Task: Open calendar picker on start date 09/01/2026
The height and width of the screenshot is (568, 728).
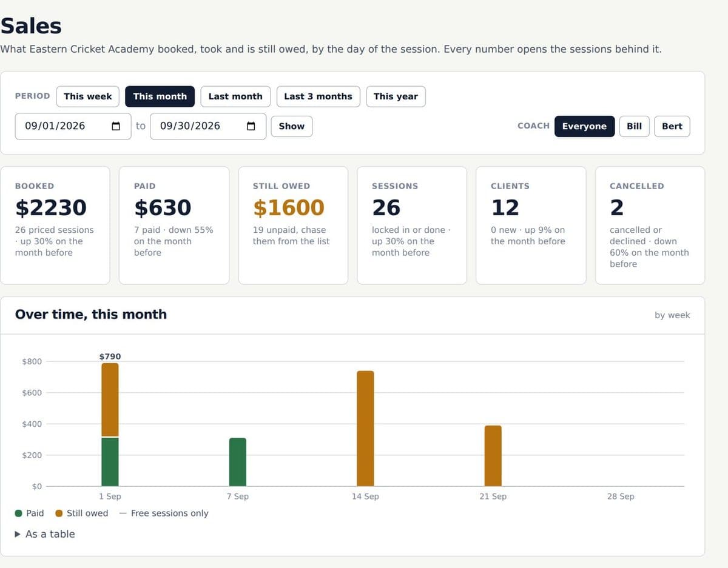Action: pos(116,126)
